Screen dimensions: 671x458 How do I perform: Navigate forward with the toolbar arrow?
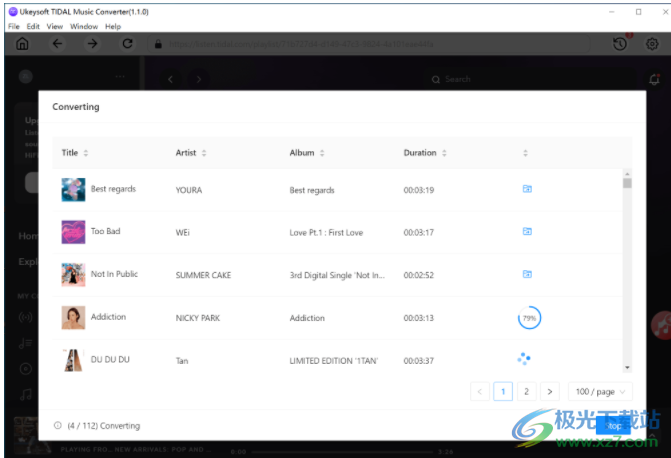point(92,44)
